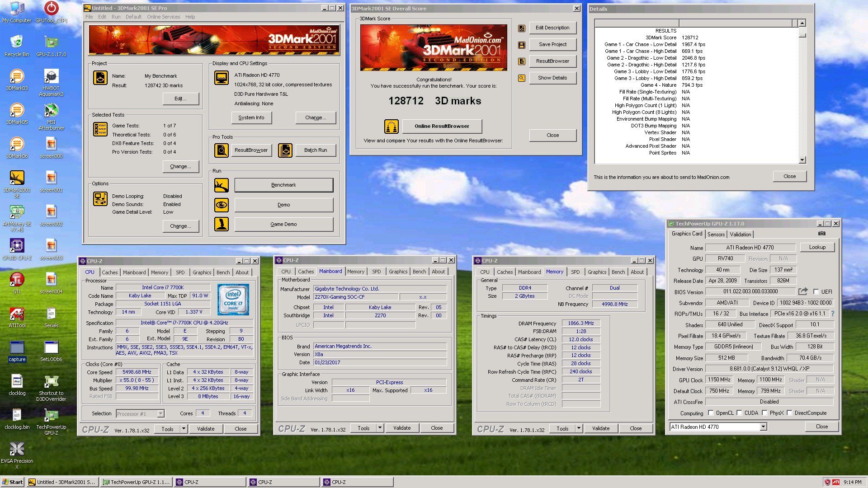Click the Game Demo icon
Viewport: 868px width, 488px height.
(221, 224)
